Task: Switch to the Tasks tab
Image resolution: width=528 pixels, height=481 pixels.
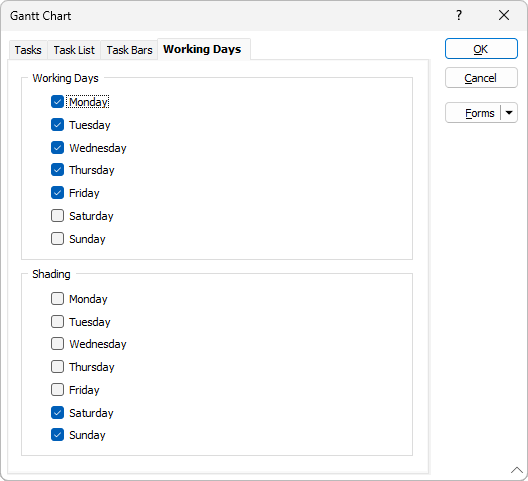Action: click(28, 50)
